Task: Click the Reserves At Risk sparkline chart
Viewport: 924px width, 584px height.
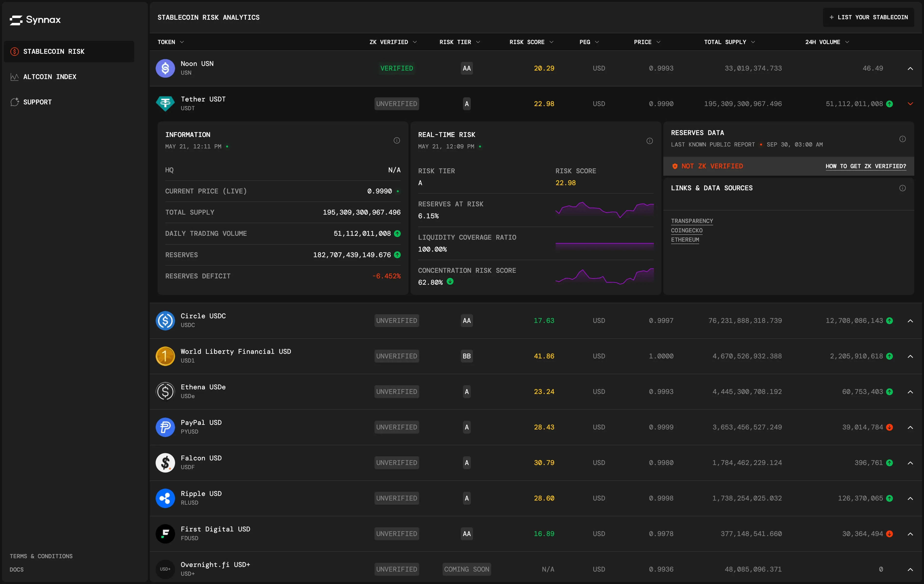Action: tap(604, 210)
